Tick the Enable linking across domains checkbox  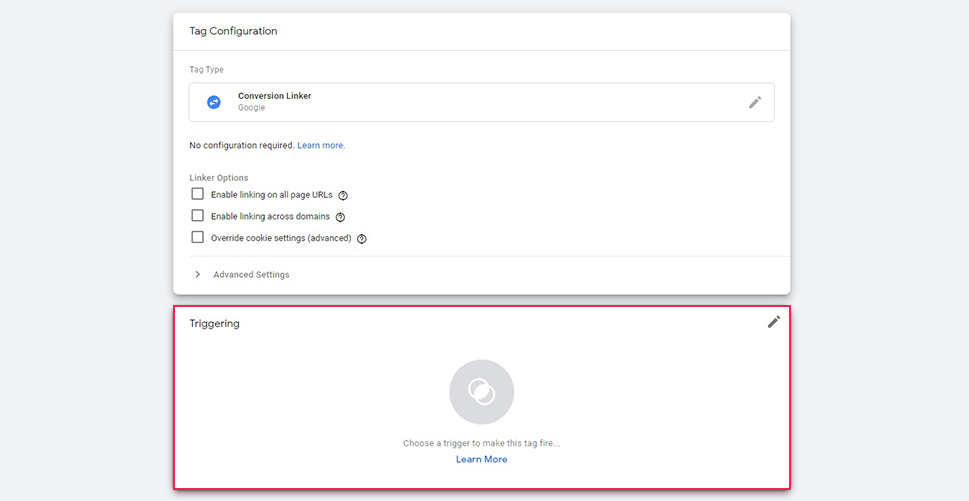tap(197, 216)
